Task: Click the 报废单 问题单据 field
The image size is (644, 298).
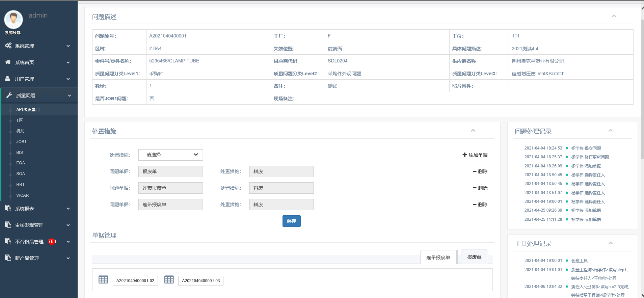Action: click(x=170, y=171)
